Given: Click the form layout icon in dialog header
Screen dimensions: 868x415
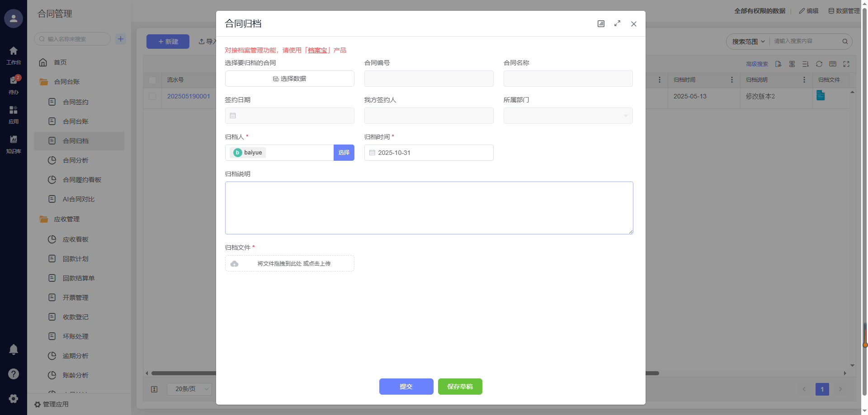Looking at the screenshot, I should click(x=601, y=23).
